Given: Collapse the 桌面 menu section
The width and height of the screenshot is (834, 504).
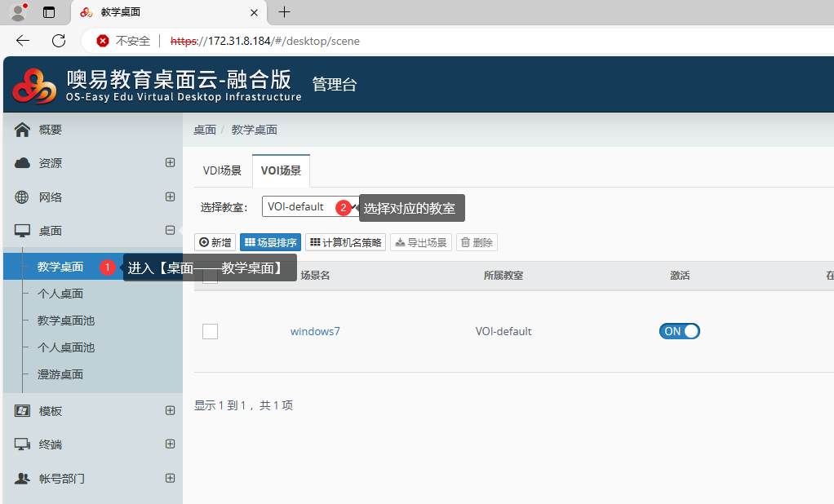Looking at the screenshot, I should 170,231.
